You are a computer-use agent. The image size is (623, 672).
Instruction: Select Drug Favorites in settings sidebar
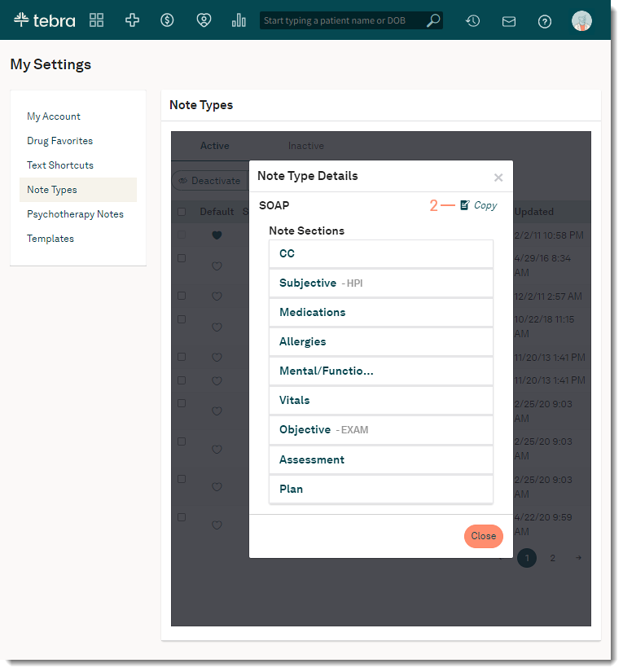click(59, 141)
